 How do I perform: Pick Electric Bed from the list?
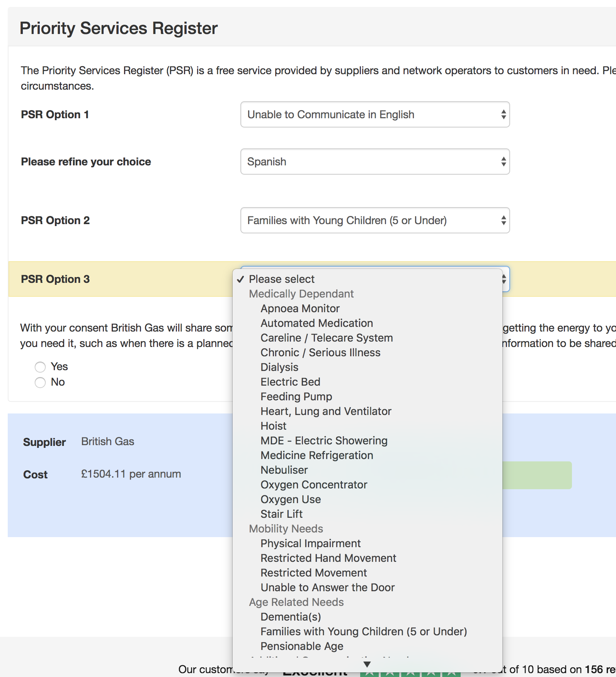[x=368, y=382]
